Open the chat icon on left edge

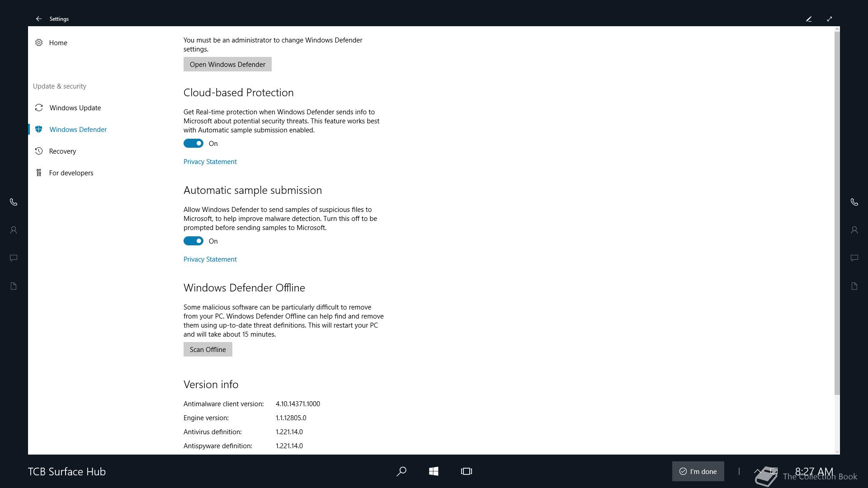tap(14, 258)
